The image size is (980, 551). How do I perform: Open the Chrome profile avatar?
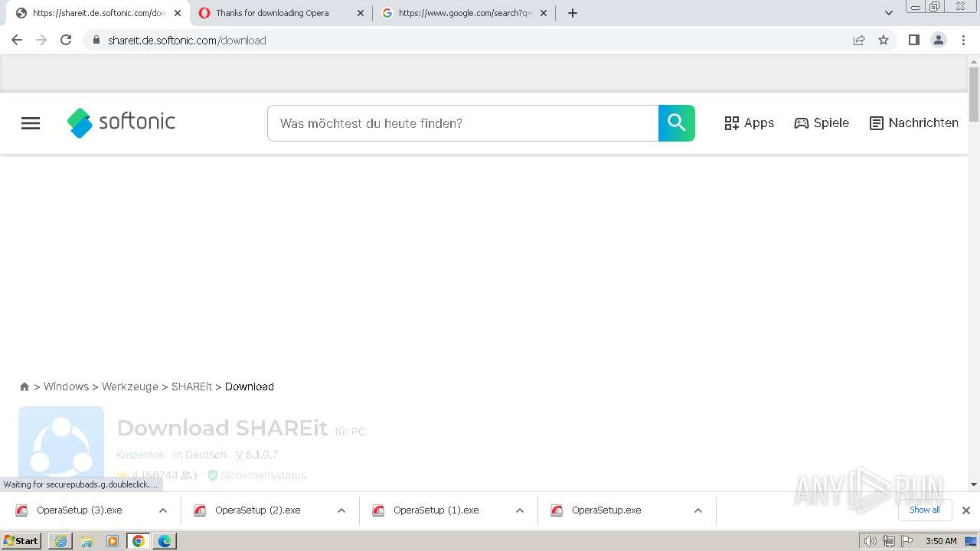(x=939, y=40)
